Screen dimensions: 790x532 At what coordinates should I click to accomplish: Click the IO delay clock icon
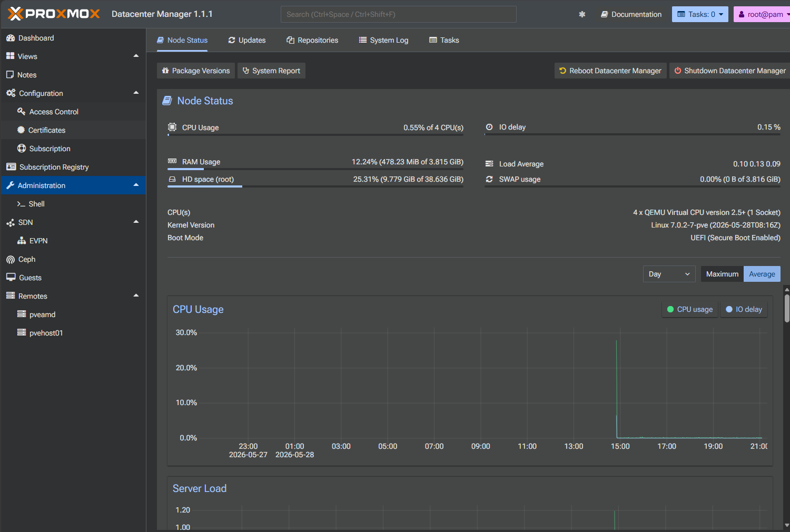pos(489,127)
